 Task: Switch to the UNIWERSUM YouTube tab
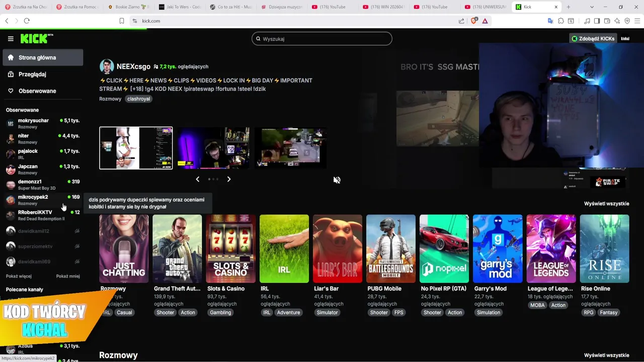click(x=486, y=7)
